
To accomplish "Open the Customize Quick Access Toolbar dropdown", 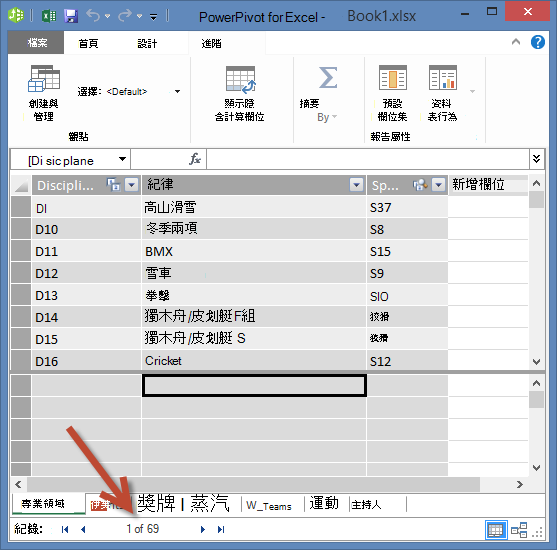I will coord(153,17).
